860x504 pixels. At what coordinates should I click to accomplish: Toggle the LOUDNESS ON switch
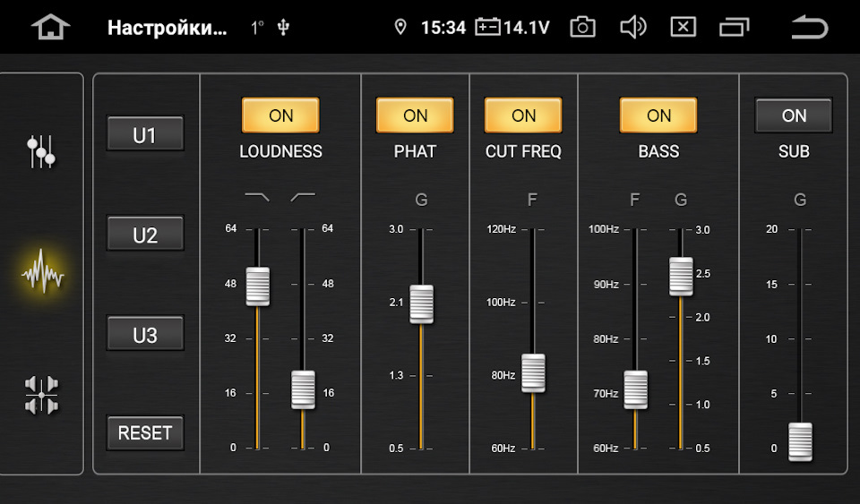click(x=280, y=115)
